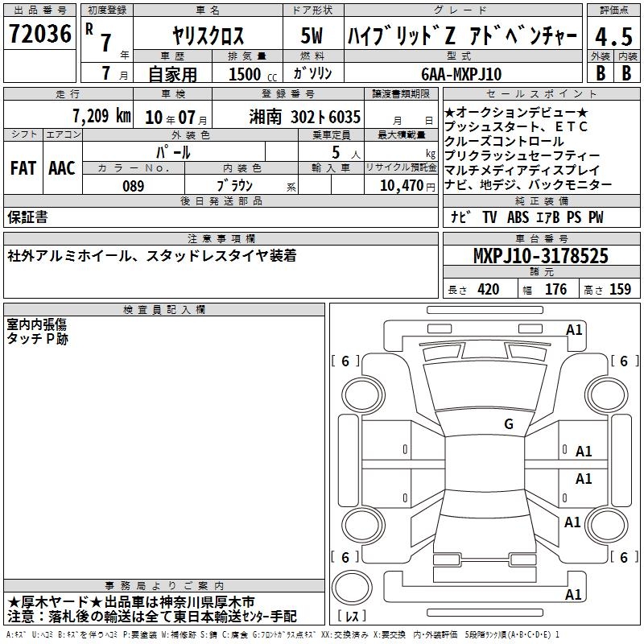Click seating capacity 5人

point(346,153)
